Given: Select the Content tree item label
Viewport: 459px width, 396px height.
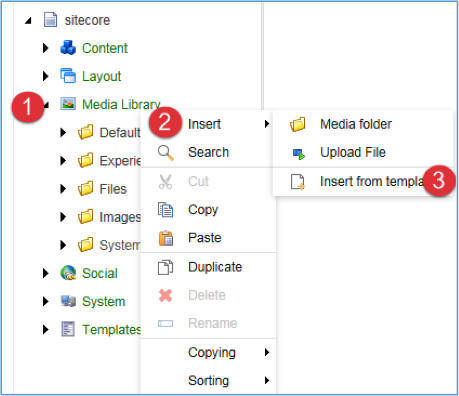Looking at the screenshot, I should [105, 48].
